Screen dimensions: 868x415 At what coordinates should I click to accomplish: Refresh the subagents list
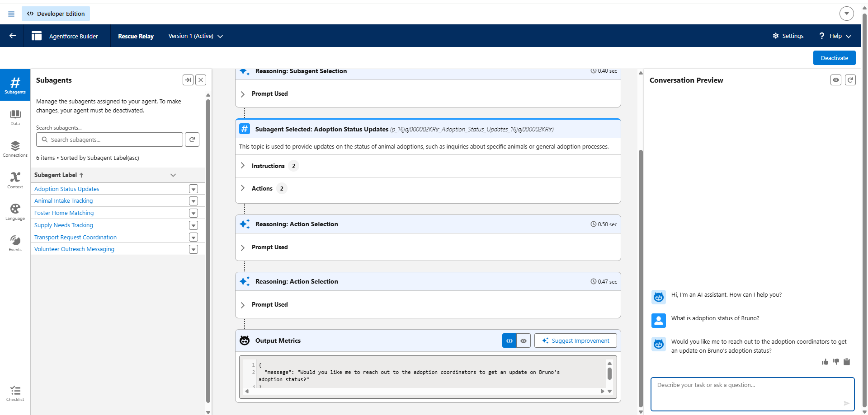click(192, 140)
